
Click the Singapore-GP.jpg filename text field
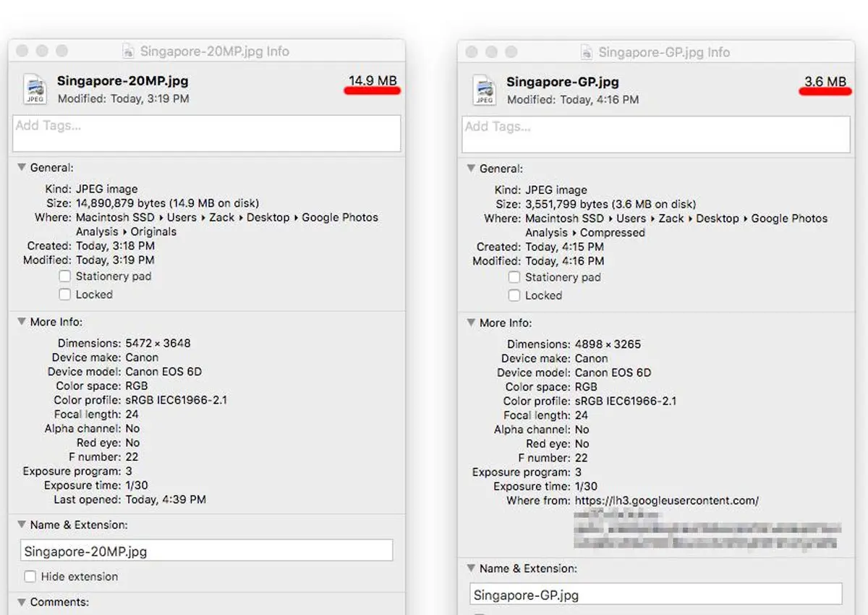point(655,595)
